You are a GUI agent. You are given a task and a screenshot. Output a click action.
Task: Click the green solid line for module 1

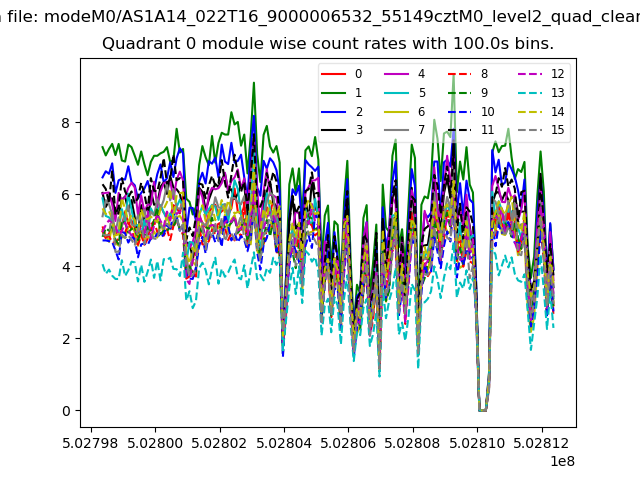click(x=336, y=93)
